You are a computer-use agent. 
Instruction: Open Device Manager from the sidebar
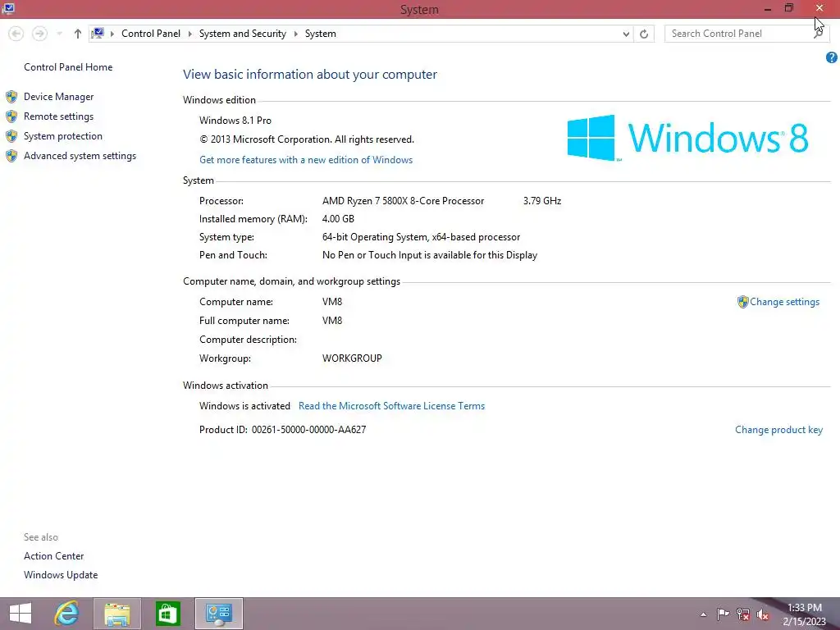(x=58, y=97)
